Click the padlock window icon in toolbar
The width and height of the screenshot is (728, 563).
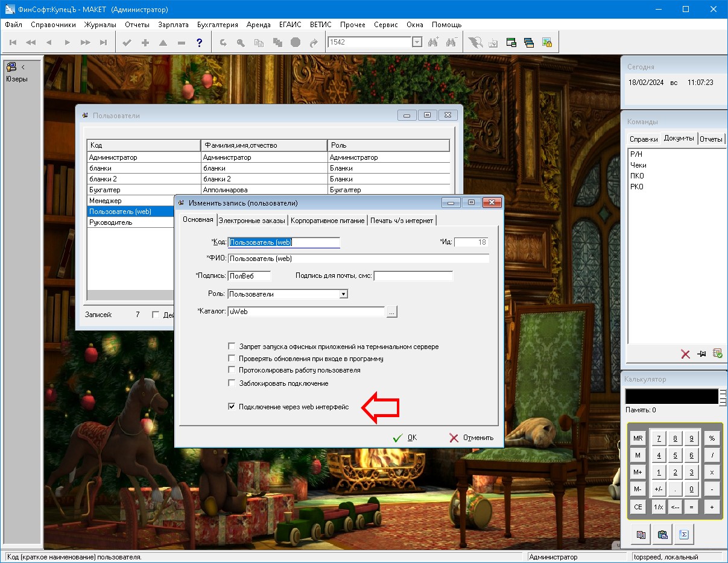pyautogui.click(x=547, y=42)
